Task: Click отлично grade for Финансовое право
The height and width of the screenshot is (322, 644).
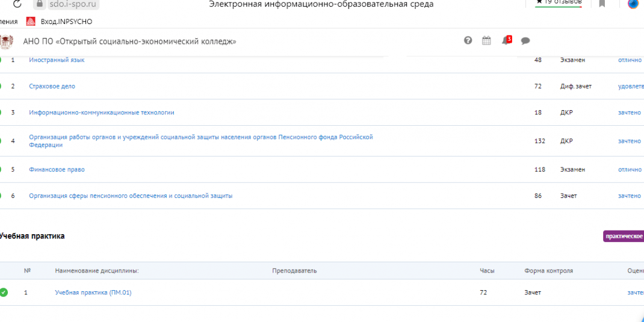Action: pyautogui.click(x=630, y=170)
